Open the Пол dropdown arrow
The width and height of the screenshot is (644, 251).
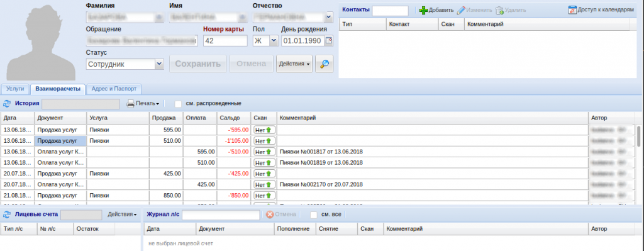tap(274, 41)
